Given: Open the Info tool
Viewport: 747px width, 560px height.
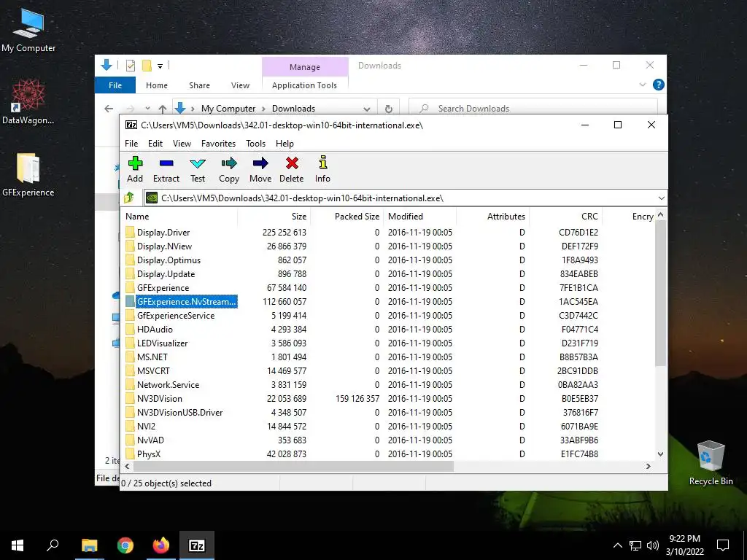Looking at the screenshot, I should pos(322,169).
